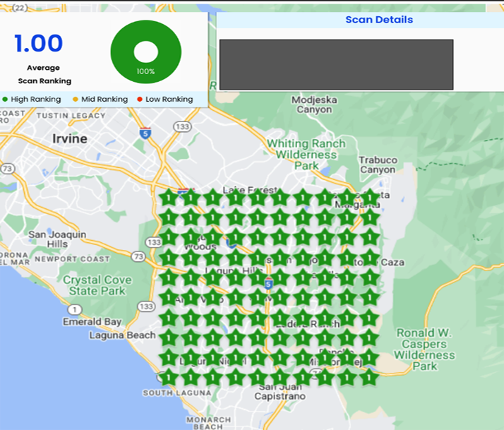Click the orange Mid Ranking legend dot

(74, 100)
